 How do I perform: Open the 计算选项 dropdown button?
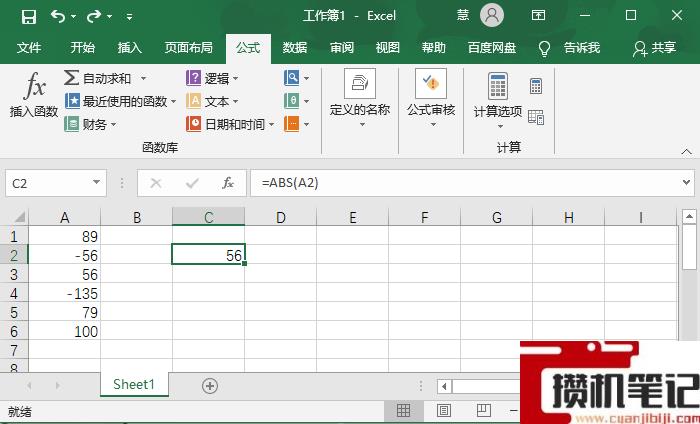pos(498,100)
